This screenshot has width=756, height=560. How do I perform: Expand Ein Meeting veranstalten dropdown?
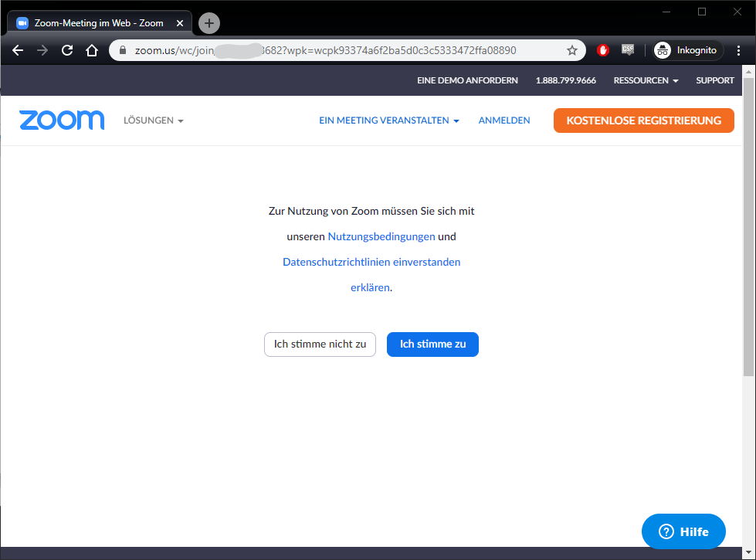click(389, 120)
